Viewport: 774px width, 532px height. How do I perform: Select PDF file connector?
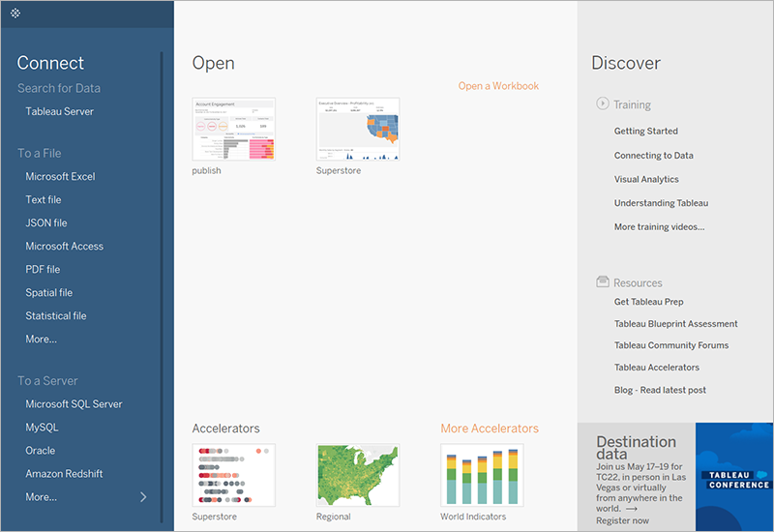click(x=43, y=270)
